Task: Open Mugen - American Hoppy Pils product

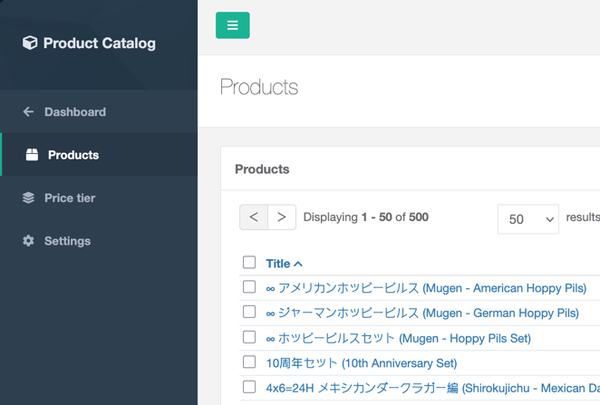Action: coord(426,288)
